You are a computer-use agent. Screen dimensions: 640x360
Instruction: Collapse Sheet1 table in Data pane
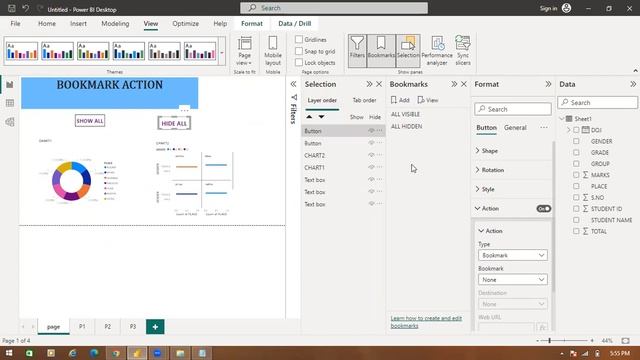[x=562, y=119]
